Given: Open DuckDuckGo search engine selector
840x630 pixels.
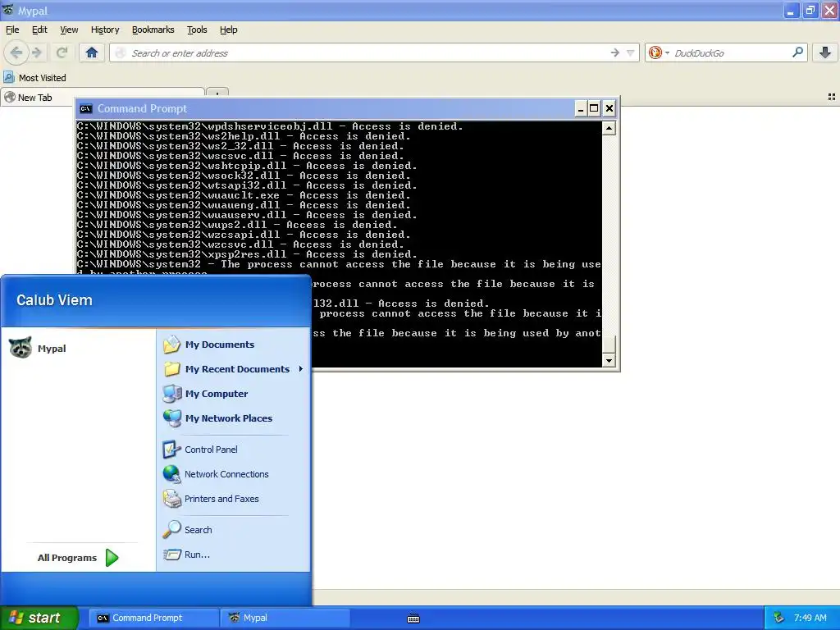Looking at the screenshot, I should point(659,52).
